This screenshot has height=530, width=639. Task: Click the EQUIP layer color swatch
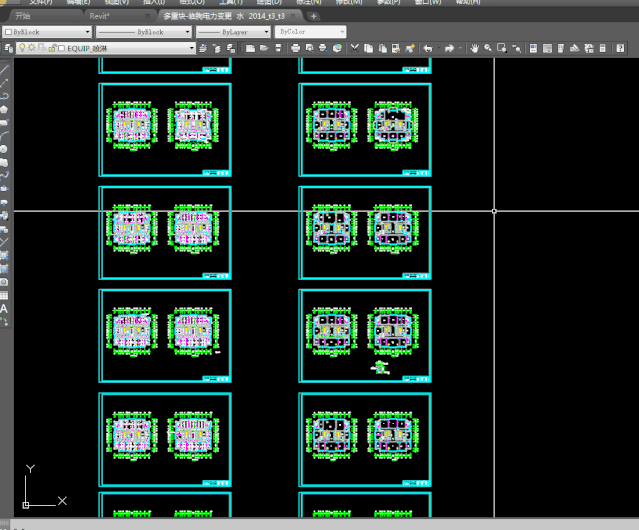pos(62,48)
